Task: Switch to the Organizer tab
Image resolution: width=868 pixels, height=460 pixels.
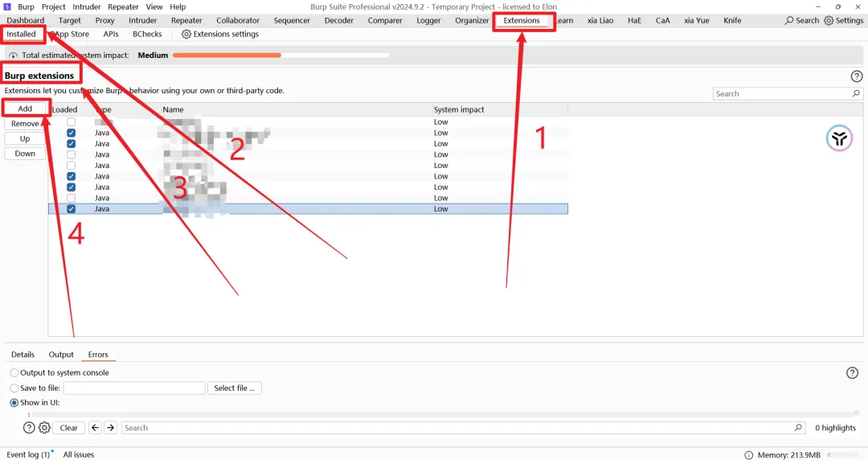Action: [x=473, y=20]
